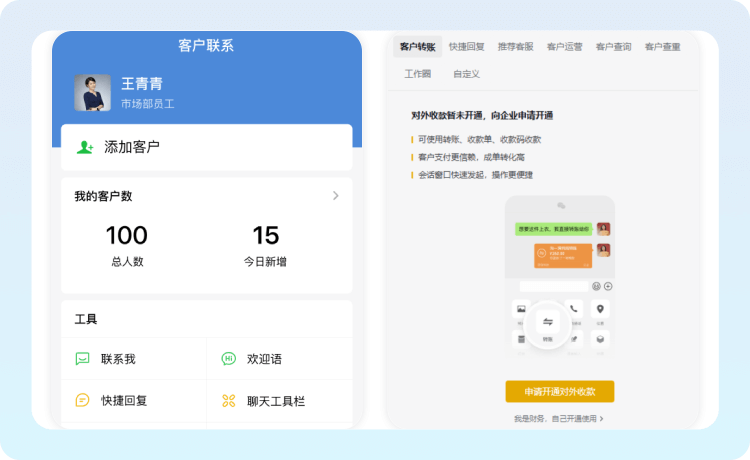Open the 自定义 tab

click(466, 74)
